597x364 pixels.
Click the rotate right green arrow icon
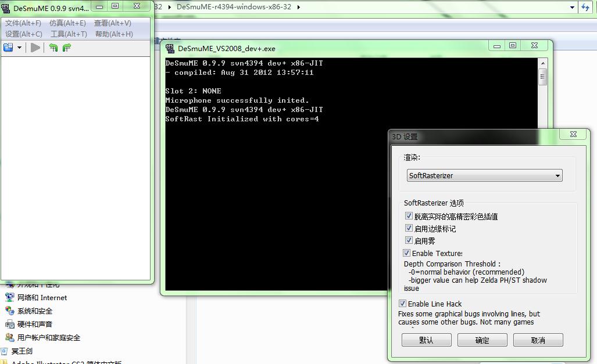point(67,48)
